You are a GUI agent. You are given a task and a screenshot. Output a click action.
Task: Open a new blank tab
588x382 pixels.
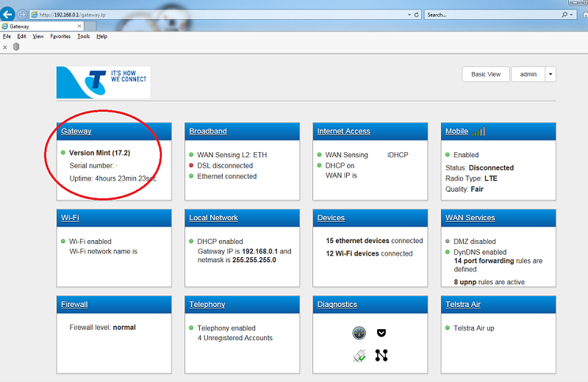click(x=90, y=26)
